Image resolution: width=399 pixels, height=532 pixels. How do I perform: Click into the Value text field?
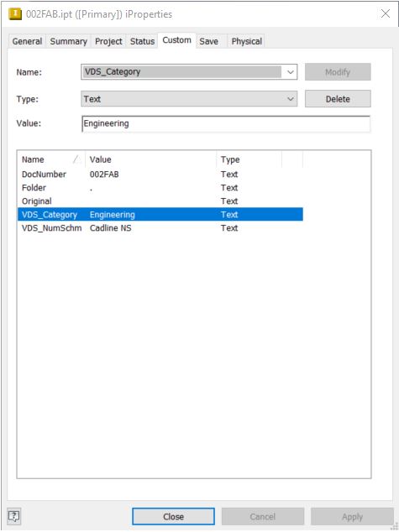(x=226, y=123)
